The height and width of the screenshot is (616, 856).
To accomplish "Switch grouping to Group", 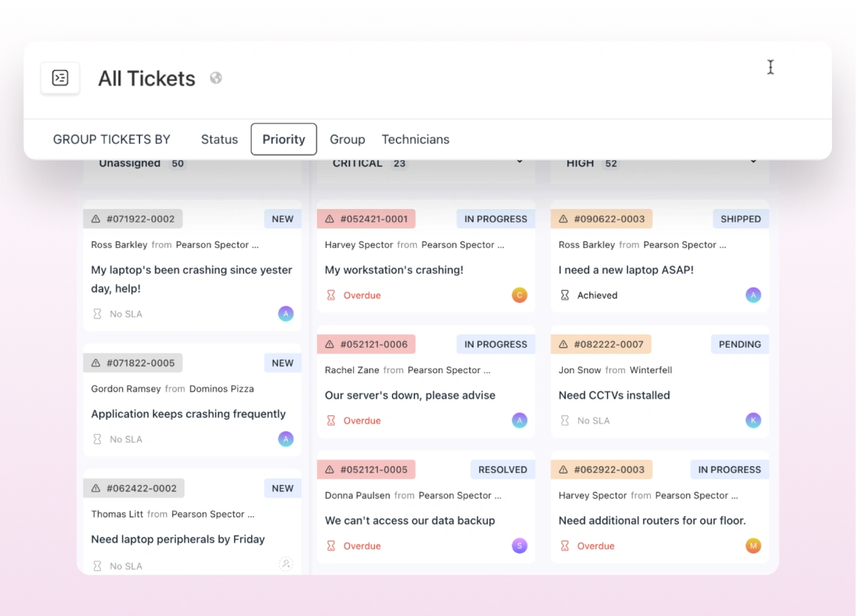I will (x=347, y=139).
